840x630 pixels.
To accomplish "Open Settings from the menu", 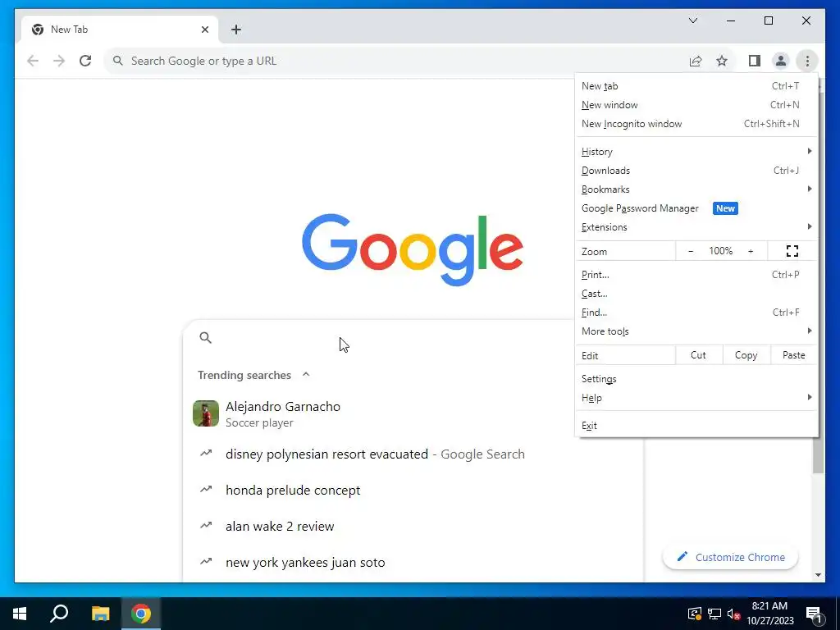I will point(696,379).
